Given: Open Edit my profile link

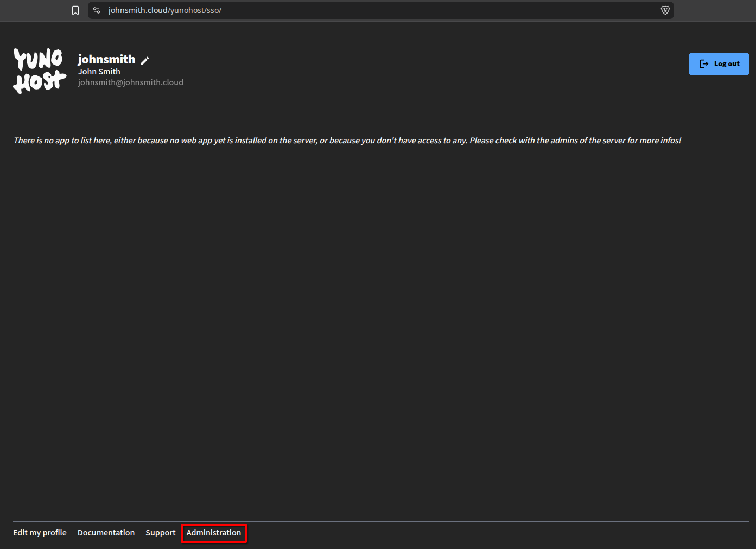Looking at the screenshot, I should (x=40, y=533).
